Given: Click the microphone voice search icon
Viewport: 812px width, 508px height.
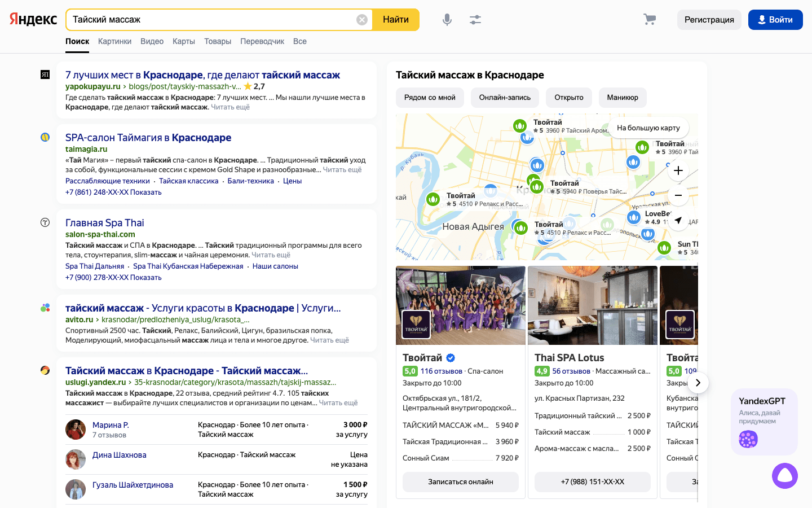Looking at the screenshot, I should (x=447, y=20).
